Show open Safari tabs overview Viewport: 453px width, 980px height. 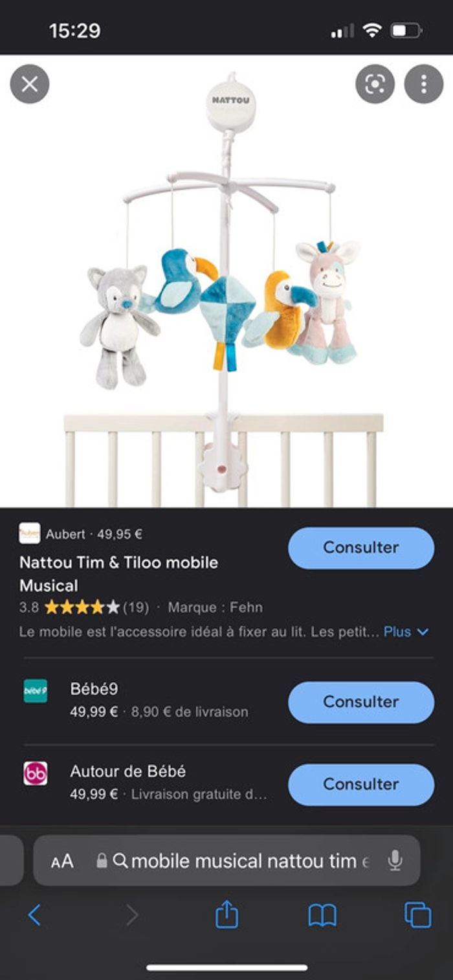pyautogui.click(x=417, y=915)
